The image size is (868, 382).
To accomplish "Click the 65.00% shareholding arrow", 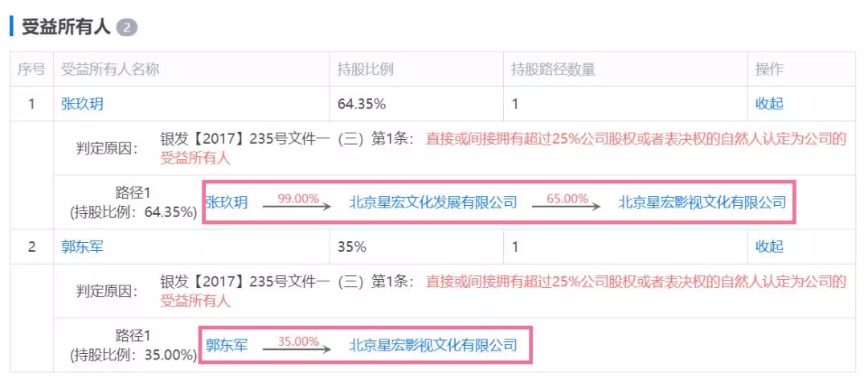I will tap(566, 203).
